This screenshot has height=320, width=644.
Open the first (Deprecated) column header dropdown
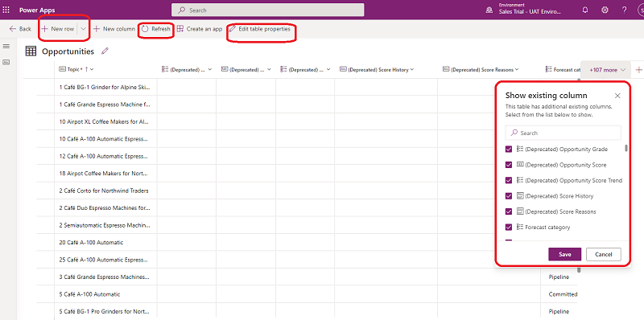click(x=210, y=69)
